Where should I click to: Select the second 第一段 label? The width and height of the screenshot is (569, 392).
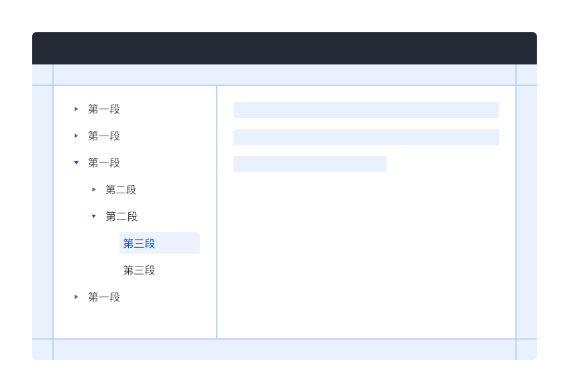[103, 136]
